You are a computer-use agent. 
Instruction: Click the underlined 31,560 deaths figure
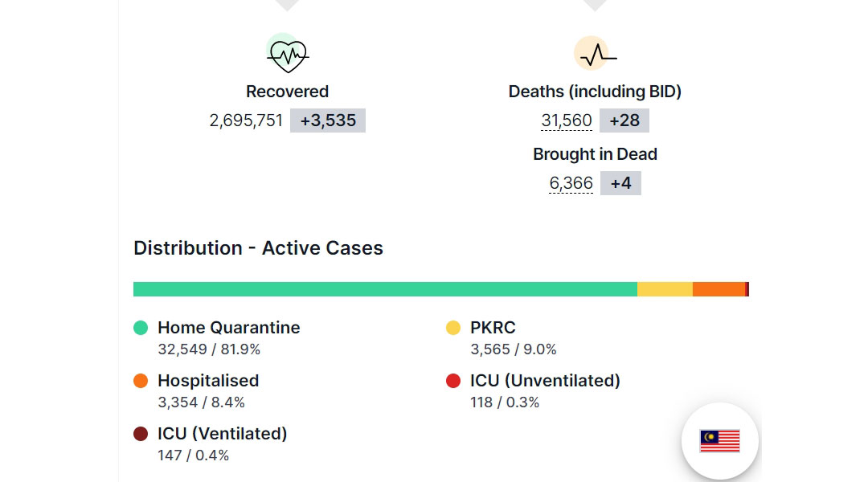567,120
